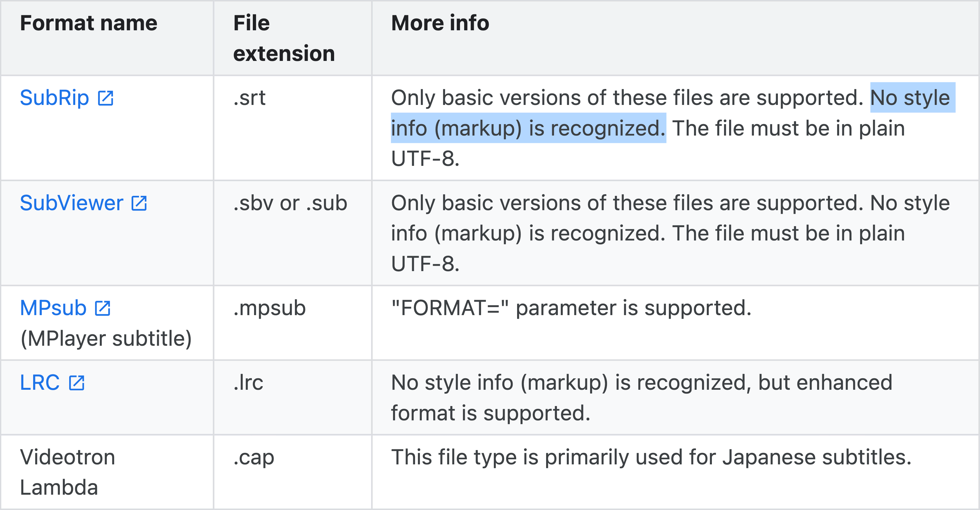Viewport: 980px width, 510px height.
Task: Click the .srt file extension cell
Action: pyautogui.click(x=250, y=98)
